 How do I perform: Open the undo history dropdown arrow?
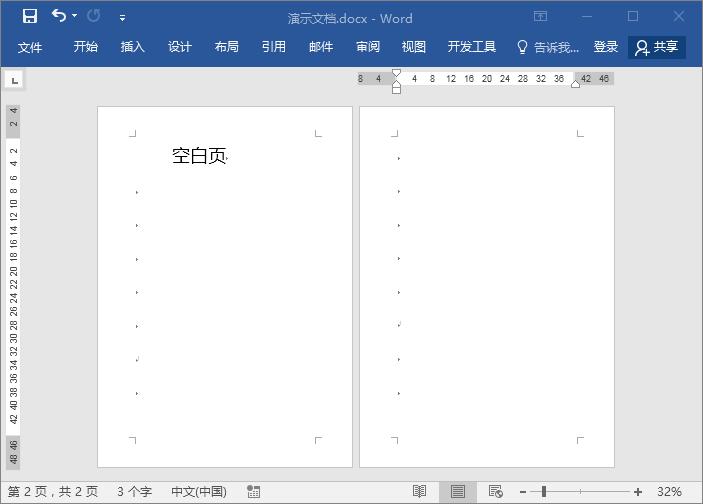click(x=74, y=16)
